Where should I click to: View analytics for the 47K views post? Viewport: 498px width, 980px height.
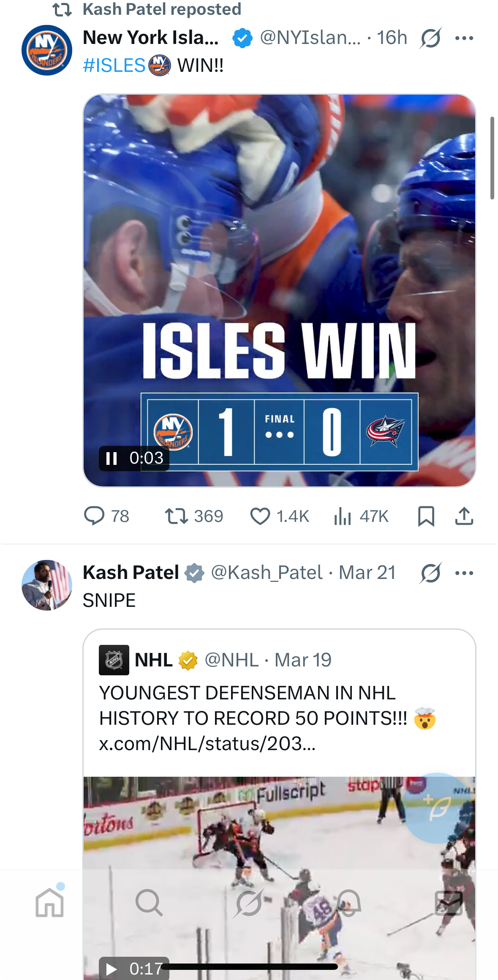point(343,516)
